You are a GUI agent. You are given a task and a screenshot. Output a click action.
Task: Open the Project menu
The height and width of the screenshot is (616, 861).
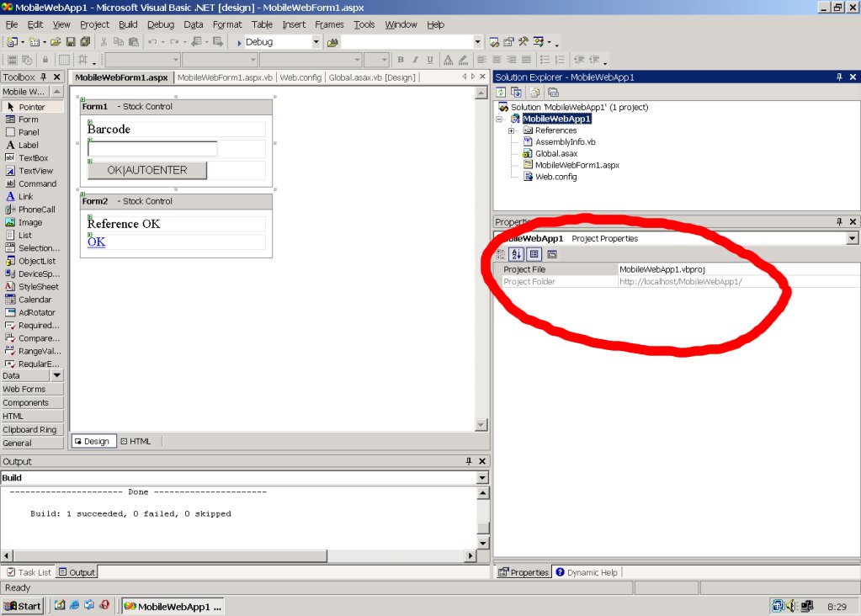(94, 24)
